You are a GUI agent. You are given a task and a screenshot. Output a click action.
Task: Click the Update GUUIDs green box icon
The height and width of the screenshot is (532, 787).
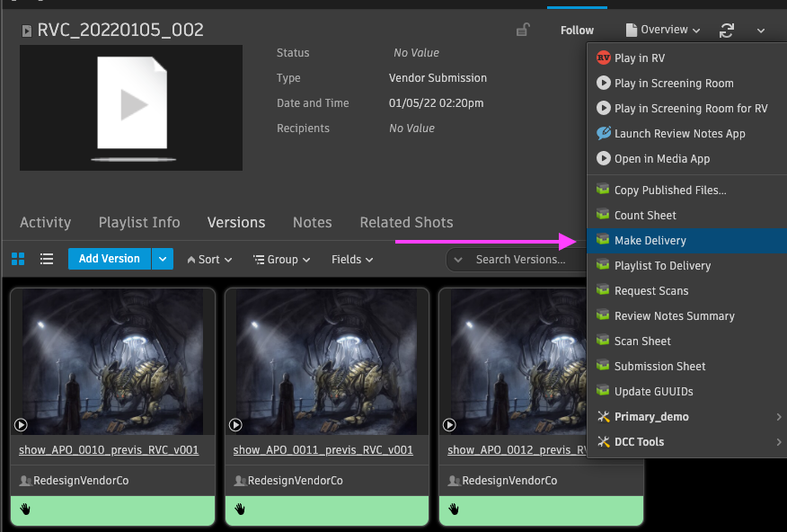click(603, 391)
